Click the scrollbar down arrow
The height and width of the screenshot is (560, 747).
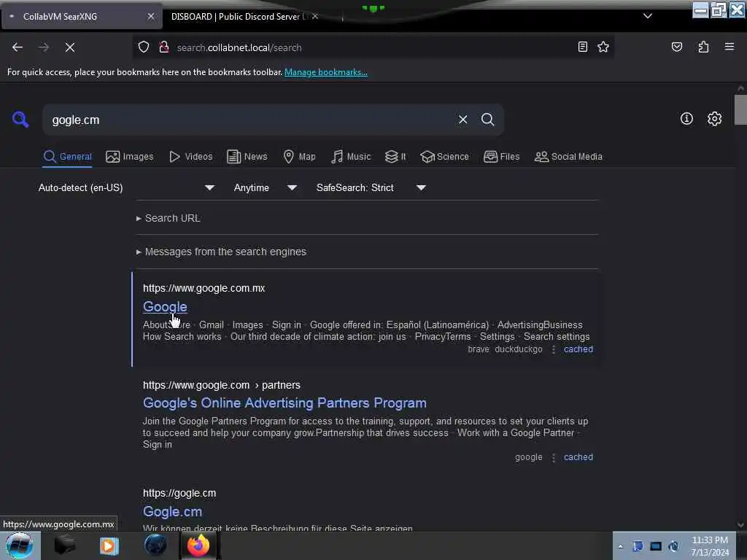pyautogui.click(x=740, y=525)
